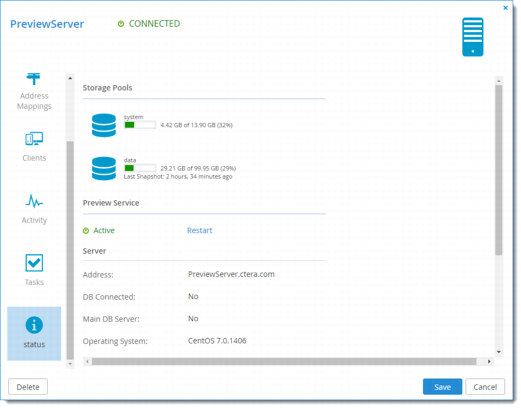
Task: Select the status info icon
Action: tap(34, 325)
